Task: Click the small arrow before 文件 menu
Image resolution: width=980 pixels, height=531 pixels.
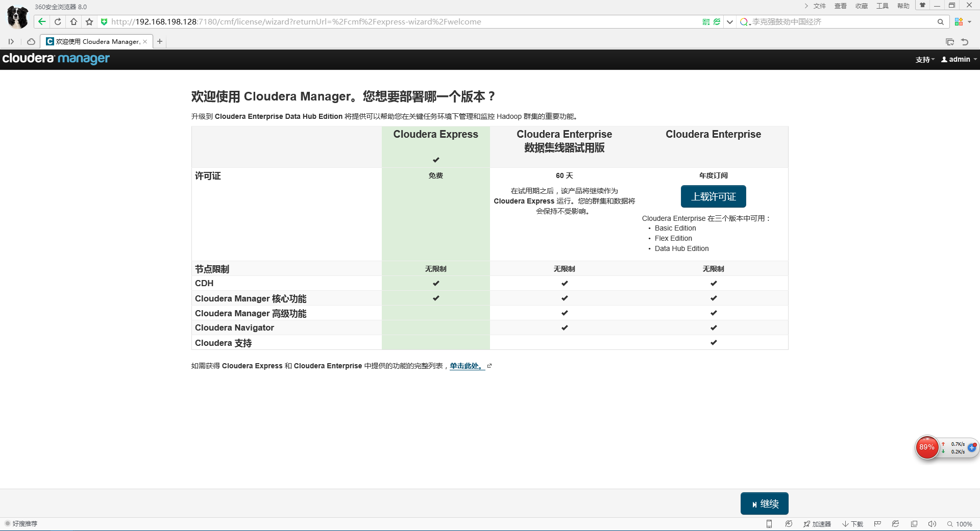Action: (806, 6)
